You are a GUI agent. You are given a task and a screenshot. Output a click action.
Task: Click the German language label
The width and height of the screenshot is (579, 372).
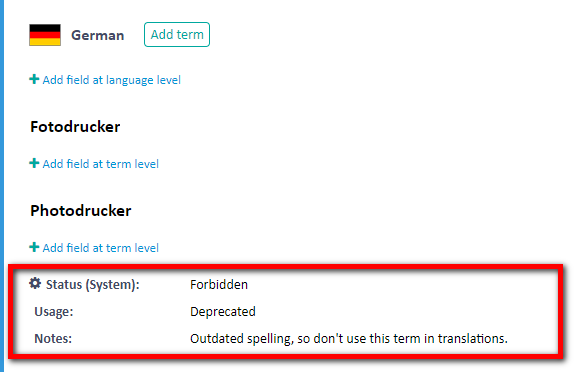pos(97,35)
